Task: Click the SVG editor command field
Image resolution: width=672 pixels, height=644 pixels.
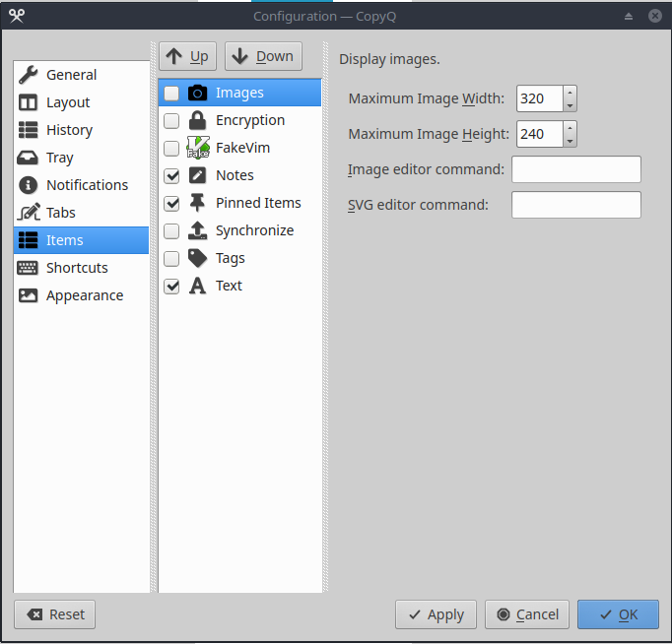Action: click(x=576, y=205)
